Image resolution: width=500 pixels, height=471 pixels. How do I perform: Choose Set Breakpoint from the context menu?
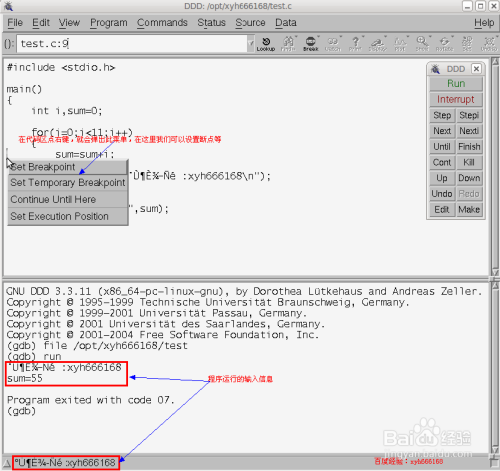(68, 167)
